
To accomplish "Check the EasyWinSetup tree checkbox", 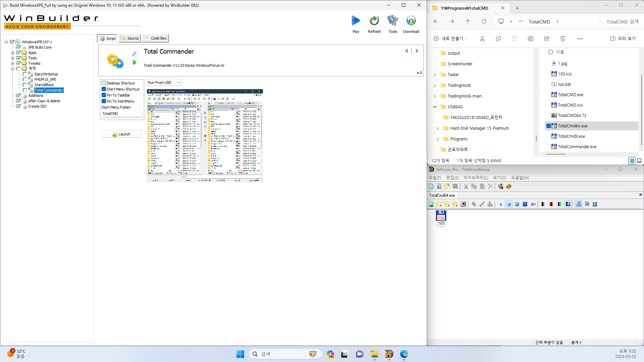I will [x=25, y=74].
